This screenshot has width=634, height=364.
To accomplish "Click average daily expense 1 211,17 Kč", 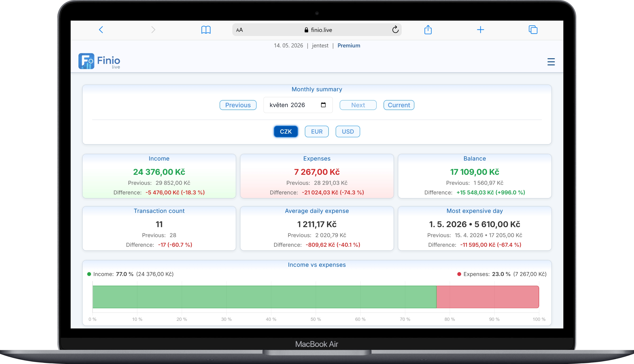I will 317,224.
